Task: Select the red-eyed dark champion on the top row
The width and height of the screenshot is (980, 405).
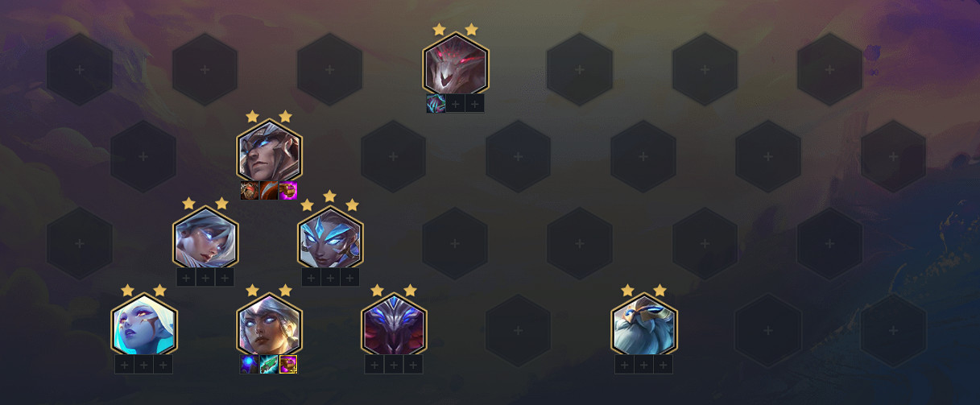Action: 455,64
